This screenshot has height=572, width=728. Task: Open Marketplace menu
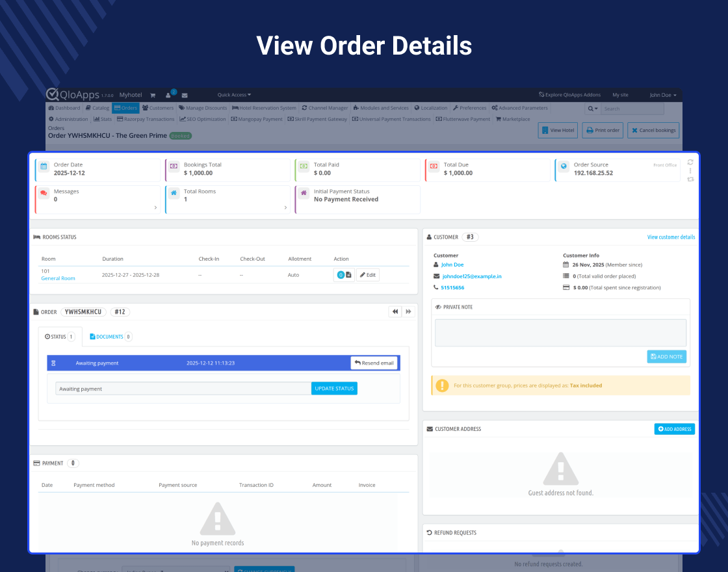(x=513, y=119)
